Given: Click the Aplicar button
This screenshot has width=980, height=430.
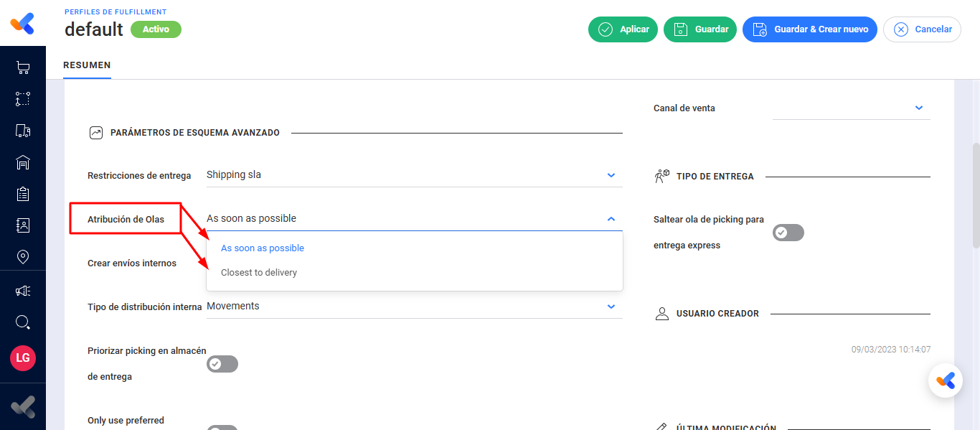Looking at the screenshot, I should click(623, 29).
